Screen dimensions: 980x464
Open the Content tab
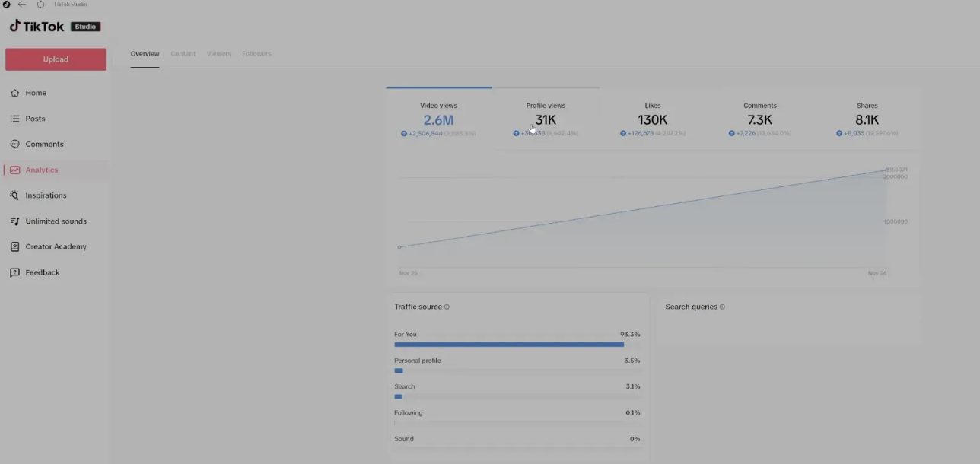point(183,54)
